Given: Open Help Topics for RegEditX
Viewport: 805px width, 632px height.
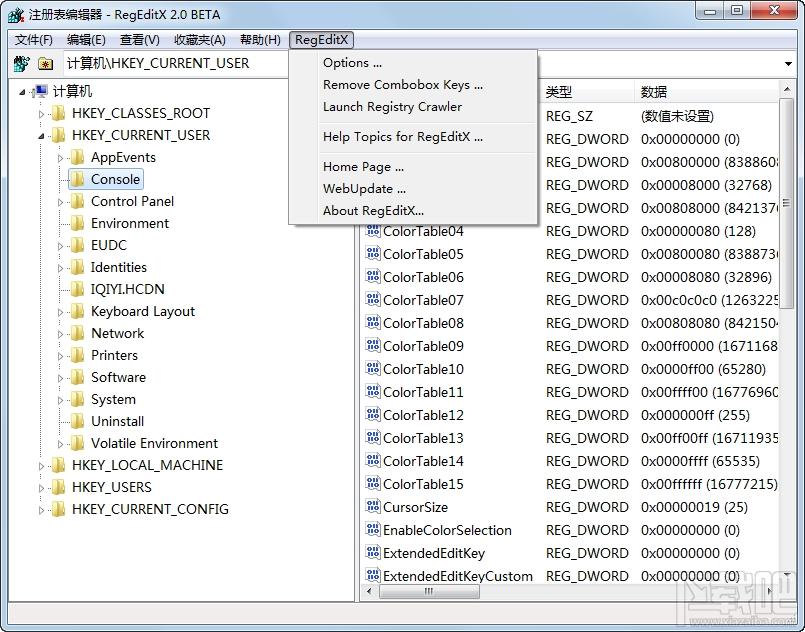Looking at the screenshot, I should [403, 137].
